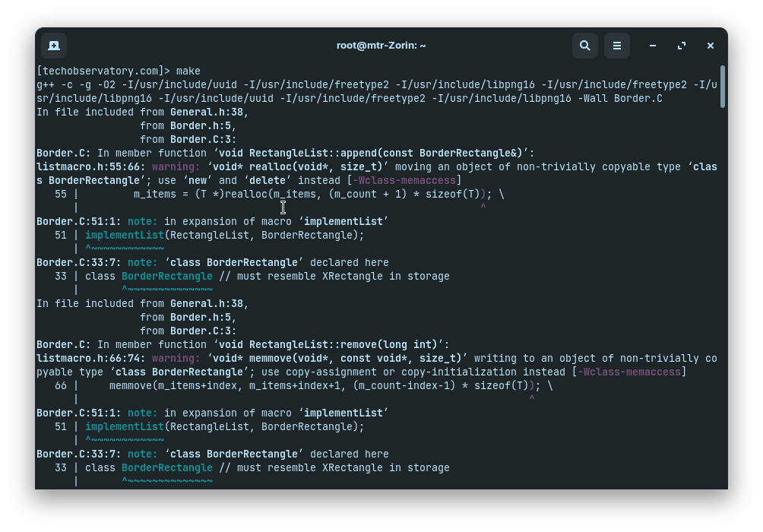
Task: Maximize the terminal window
Action: click(x=682, y=46)
